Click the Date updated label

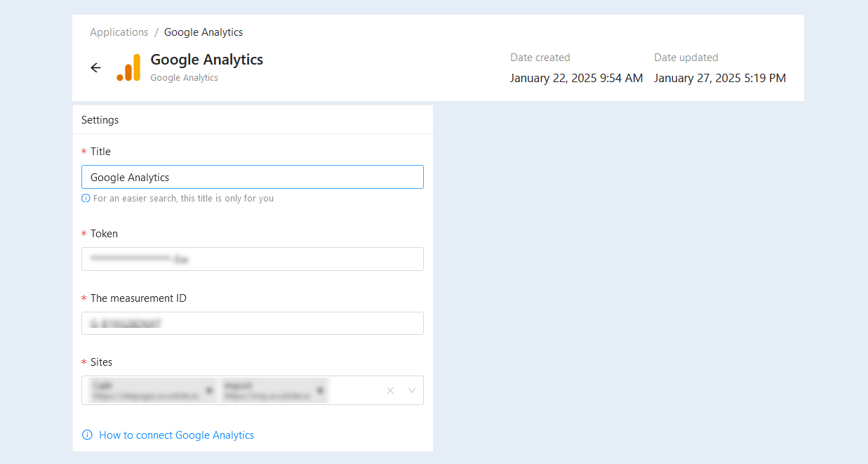coord(686,58)
